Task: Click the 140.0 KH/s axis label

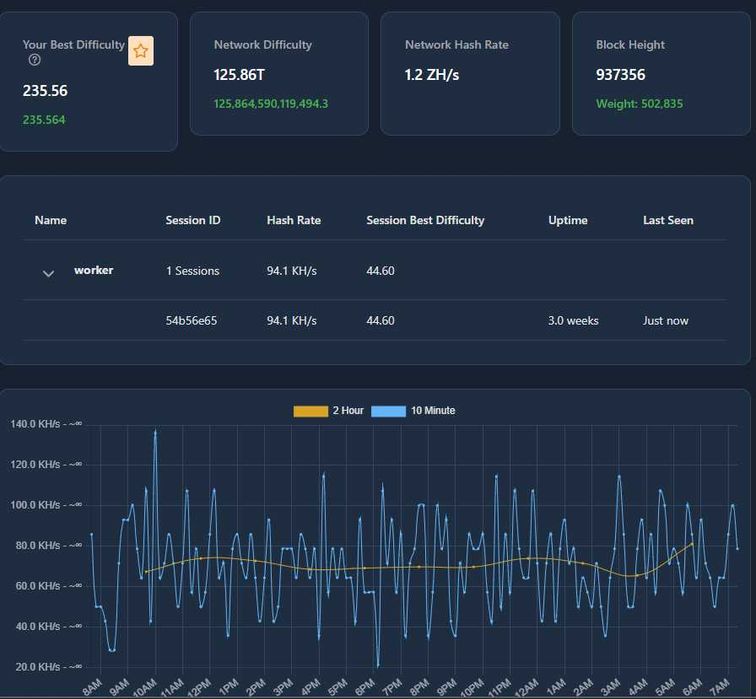Action: [46, 424]
